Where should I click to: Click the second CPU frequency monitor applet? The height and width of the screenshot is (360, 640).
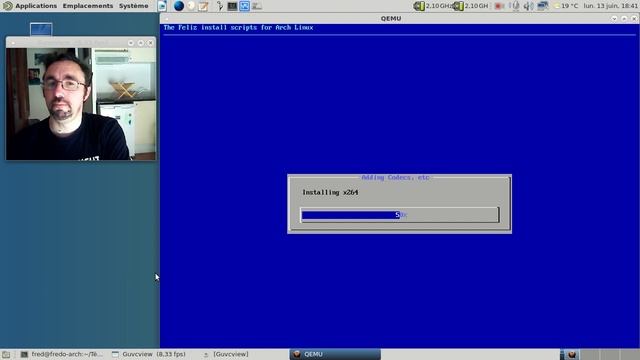tap(471, 6)
